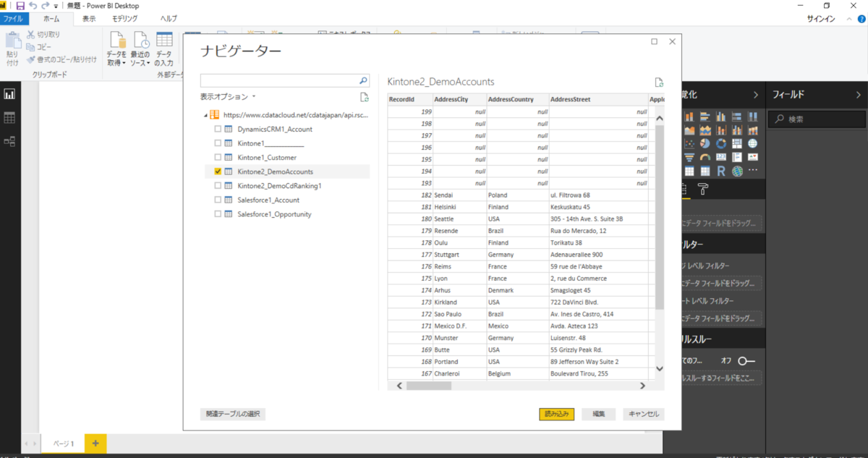Select the KPI visual icon

[753, 156]
